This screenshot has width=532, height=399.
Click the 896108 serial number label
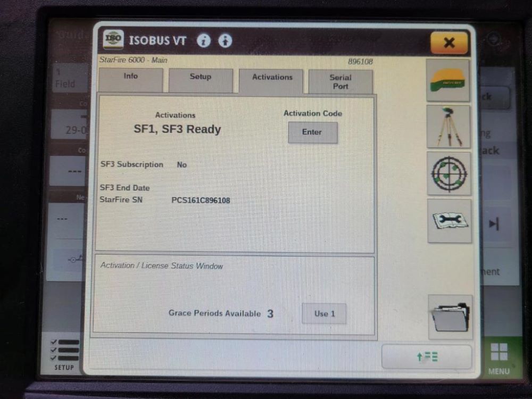(360, 62)
